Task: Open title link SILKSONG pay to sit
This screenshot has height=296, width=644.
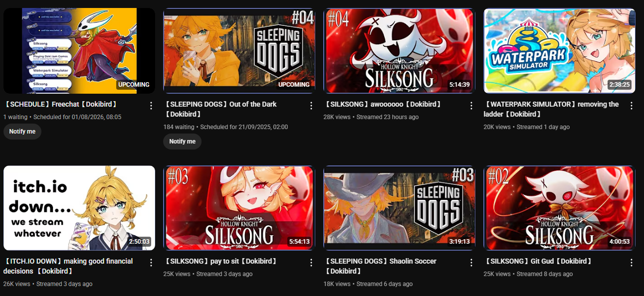Action: pos(221,261)
